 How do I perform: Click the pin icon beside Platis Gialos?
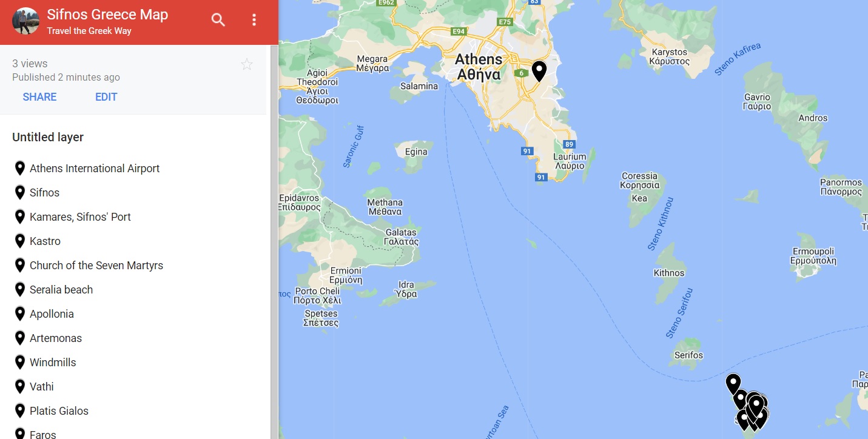(x=19, y=411)
